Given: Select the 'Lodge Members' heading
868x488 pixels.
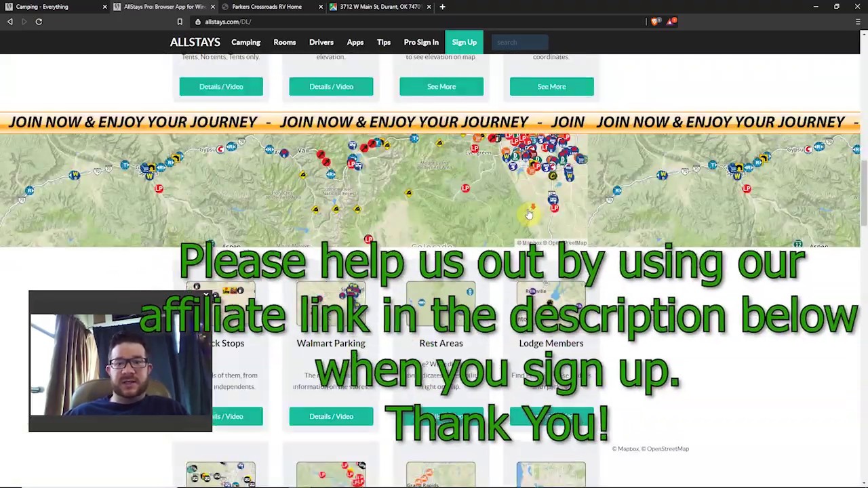Looking at the screenshot, I should click(551, 343).
